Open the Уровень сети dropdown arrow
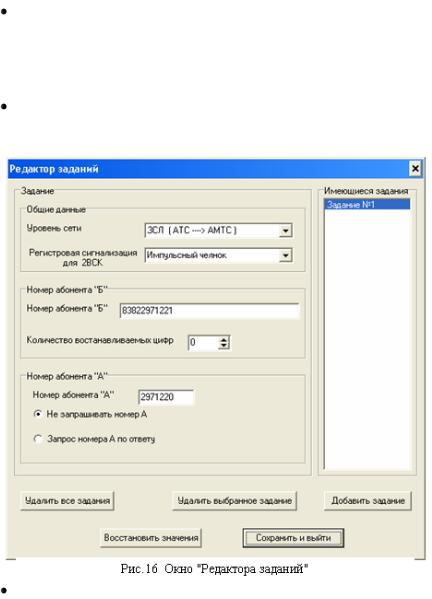The height and width of the screenshot is (599, 432). [x=285, y=231]
